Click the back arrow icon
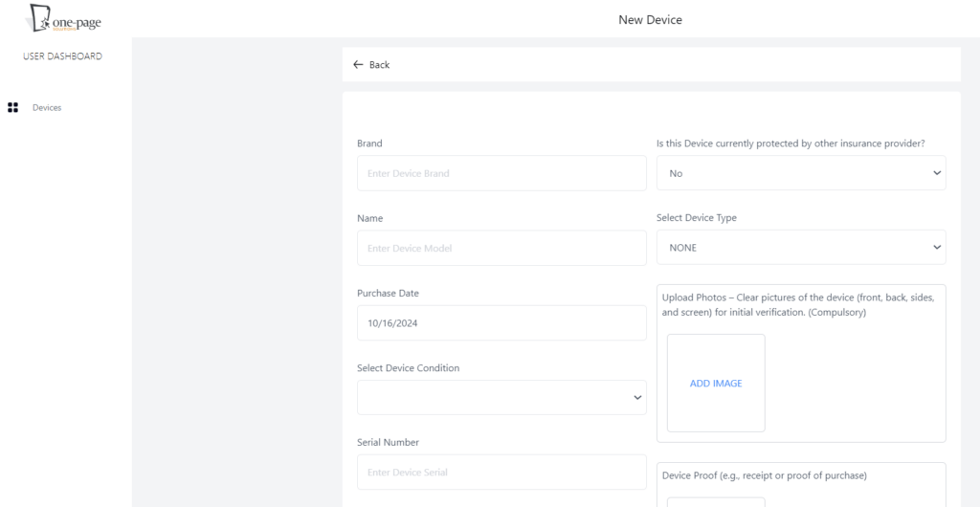980x507 pixels. [358, 65]
